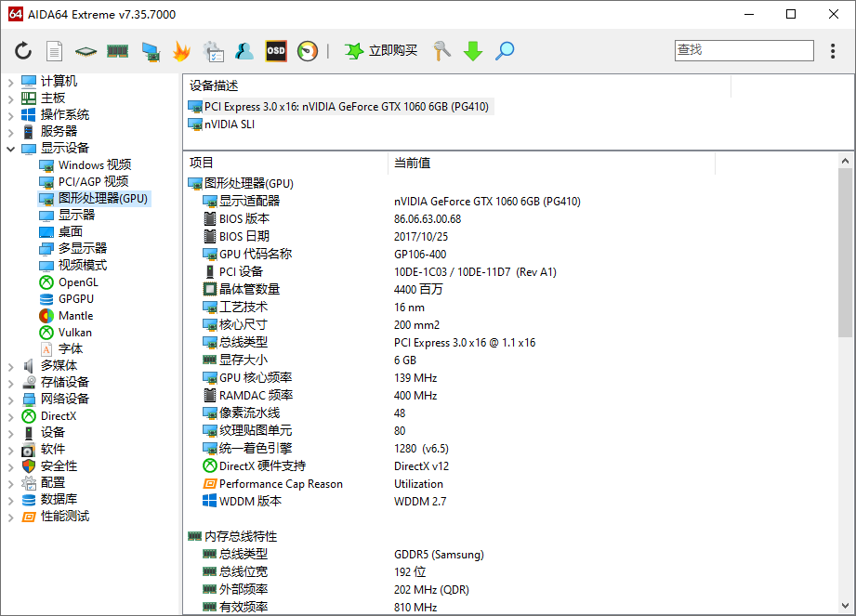Expand the DirectX tree node
This screenshot has height=616, width=856.
pos(11,415)
